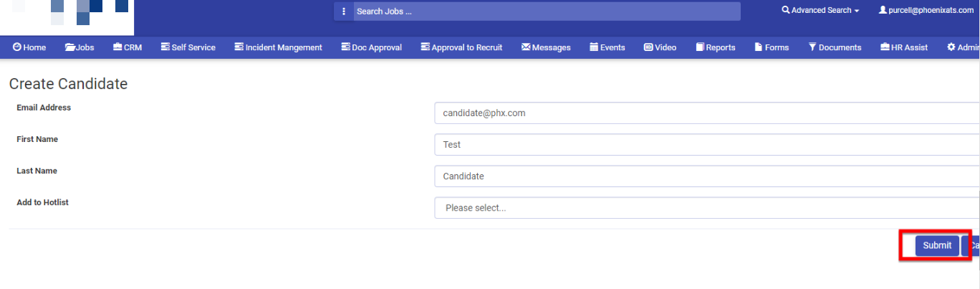The height and width of the screenshot is (289, 980).
Task: Open the purcell@phoenixats.com user account link
Action: click(x=926, y=11)
